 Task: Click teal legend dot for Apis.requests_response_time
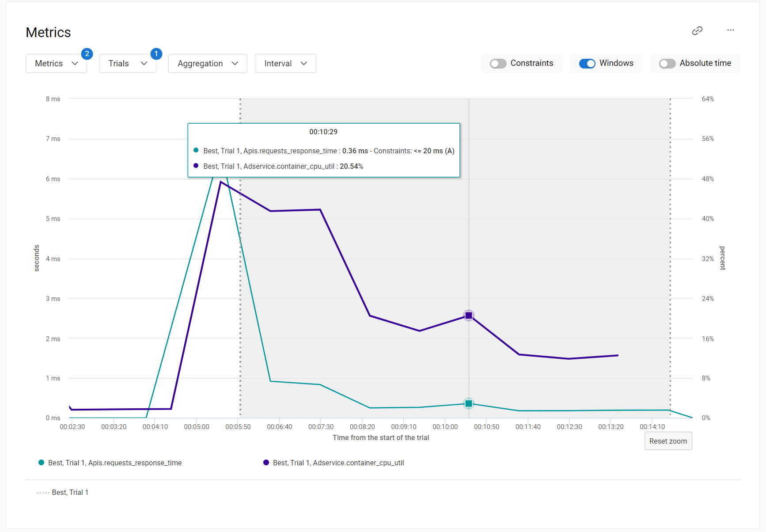click(x=42, y=463)
